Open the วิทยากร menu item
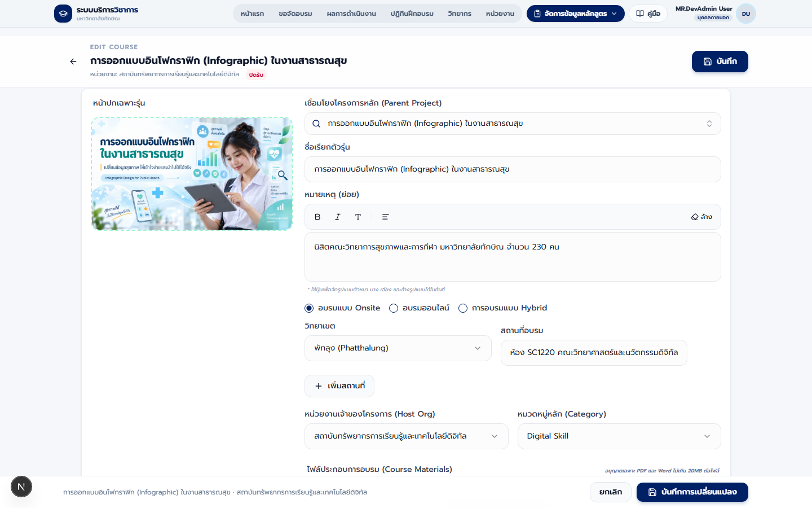Viewport: 812px width, 508px height. pos(460,14)
